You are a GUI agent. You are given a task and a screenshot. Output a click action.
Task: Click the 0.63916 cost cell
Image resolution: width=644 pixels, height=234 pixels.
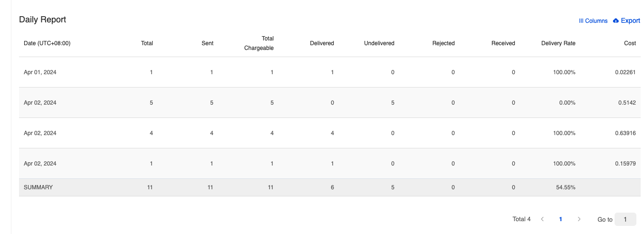(625, 133)
